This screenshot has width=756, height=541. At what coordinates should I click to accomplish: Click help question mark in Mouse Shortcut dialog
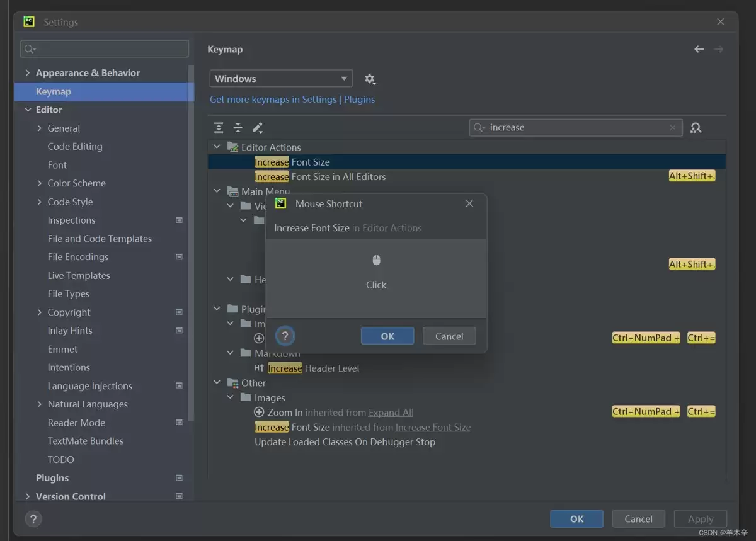click(285, 336)
